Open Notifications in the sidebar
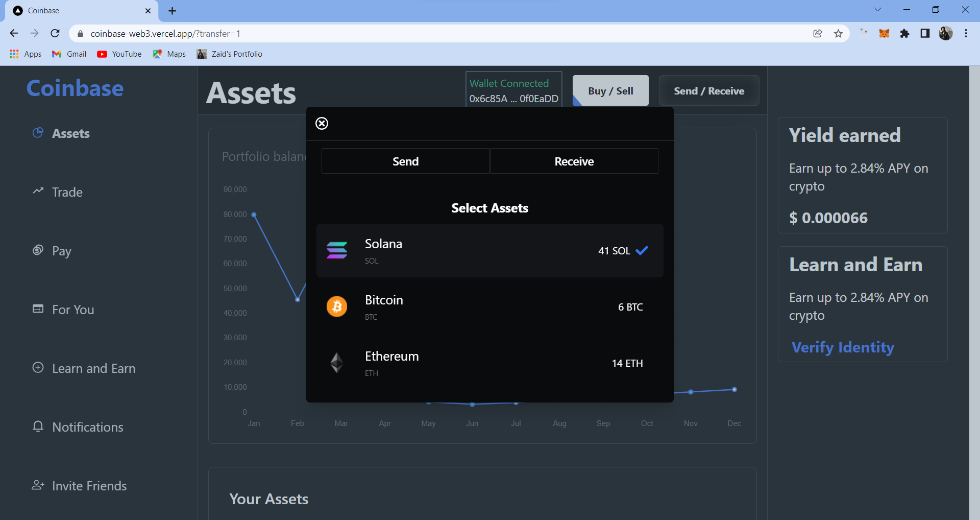 pyautogui.click(x=88, y=427)
